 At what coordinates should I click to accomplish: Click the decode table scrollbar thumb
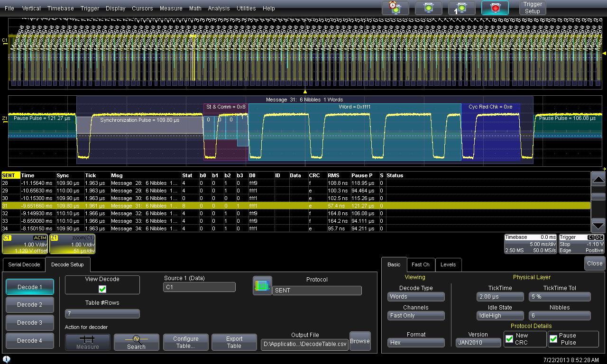click(x=598, y=197)
